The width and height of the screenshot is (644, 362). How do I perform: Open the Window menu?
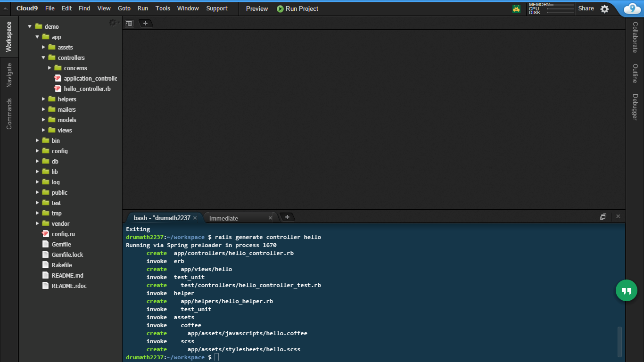pos(188,8)
